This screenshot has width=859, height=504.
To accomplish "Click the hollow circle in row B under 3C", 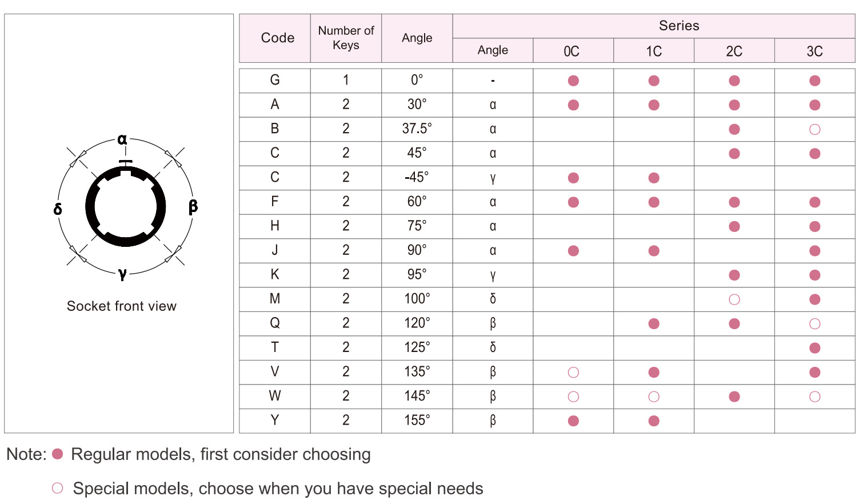I will (814, 129).
